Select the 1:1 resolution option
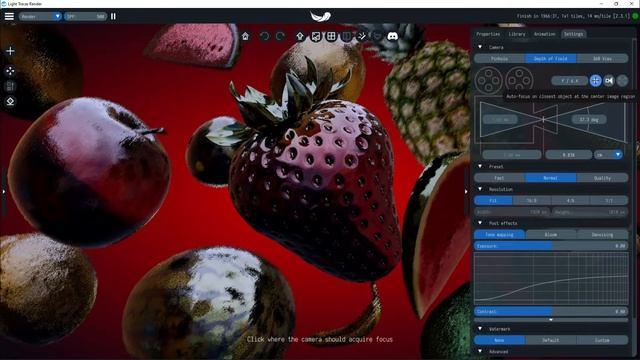 [x=609, y=200]
